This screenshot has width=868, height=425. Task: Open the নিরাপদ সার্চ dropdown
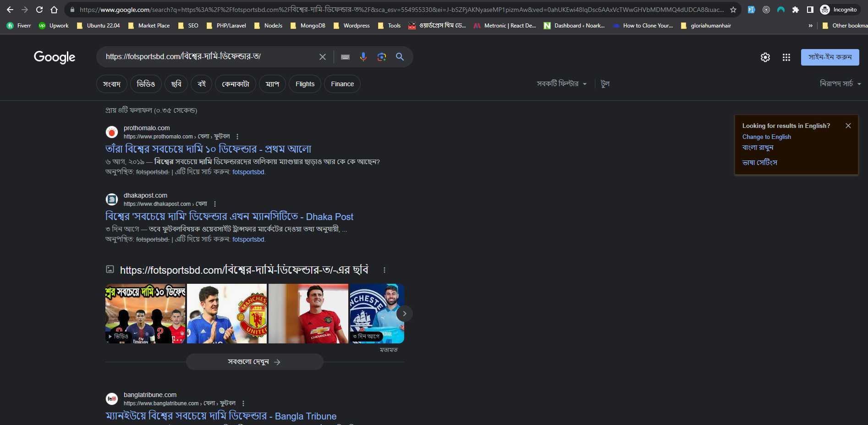840,84
